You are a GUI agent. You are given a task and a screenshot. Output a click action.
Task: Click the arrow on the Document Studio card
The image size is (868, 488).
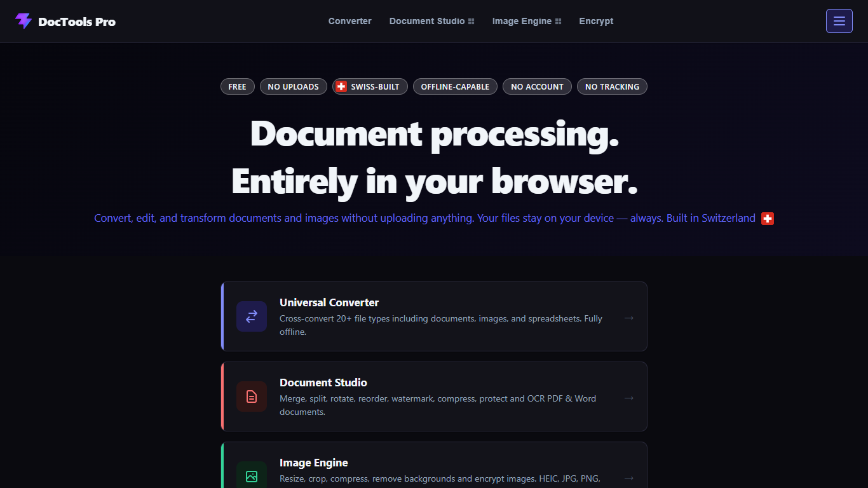coord(628,398)
